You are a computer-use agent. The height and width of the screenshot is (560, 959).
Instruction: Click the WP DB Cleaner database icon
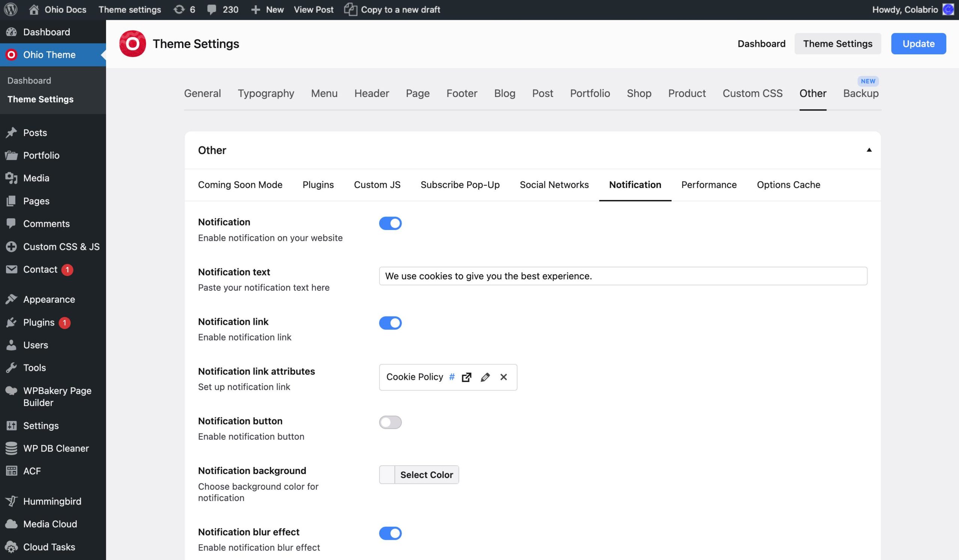point(11,448)
